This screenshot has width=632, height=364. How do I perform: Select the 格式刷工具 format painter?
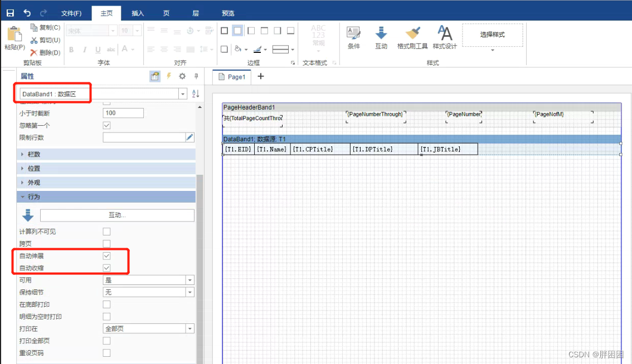[x=412, y=37]
